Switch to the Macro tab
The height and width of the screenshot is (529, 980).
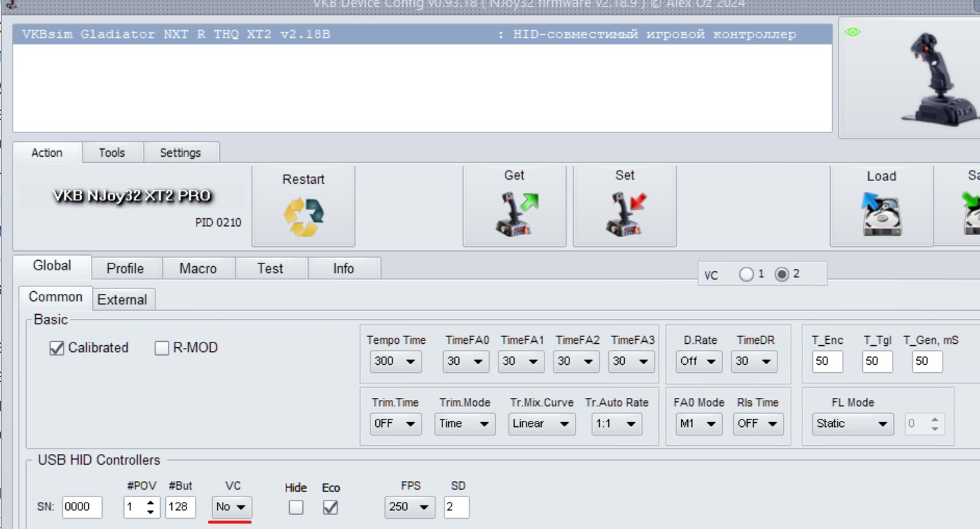(198, 268)
